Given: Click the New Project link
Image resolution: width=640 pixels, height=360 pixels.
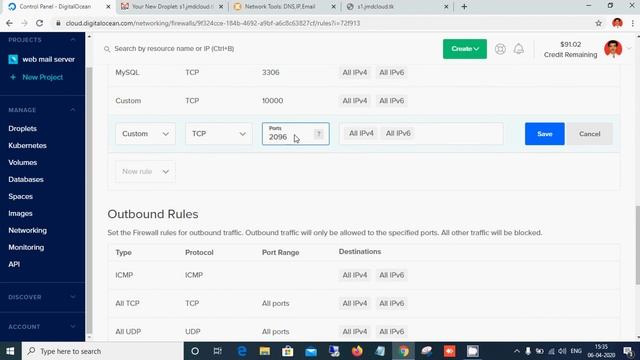Looking at the screenshot, I should coord(42,77).
